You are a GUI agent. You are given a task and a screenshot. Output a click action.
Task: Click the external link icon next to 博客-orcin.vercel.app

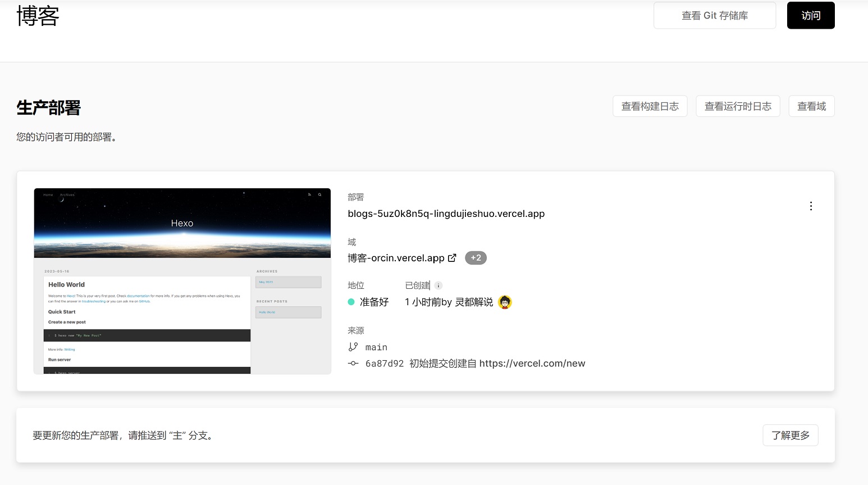coord(453,257)
